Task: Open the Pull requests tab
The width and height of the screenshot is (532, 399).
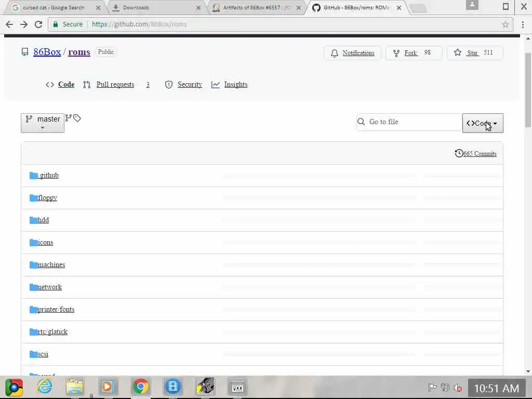Action: tap(115, 85)
